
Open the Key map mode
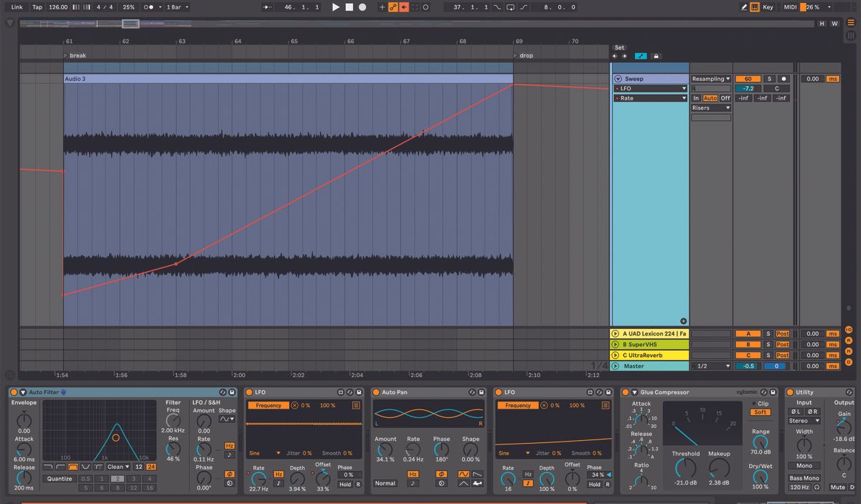(x=768, y=7)
